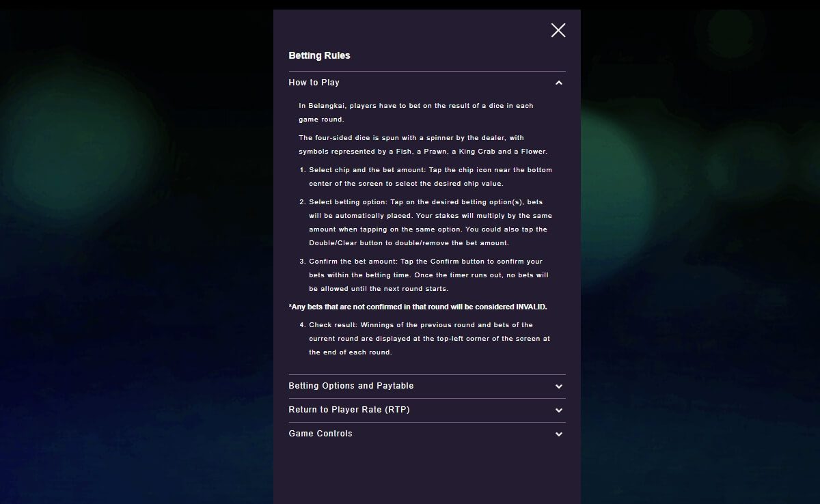The image size is (820, 504).
Task: Click the Betting Rules title
Action: tap(319, 56)
